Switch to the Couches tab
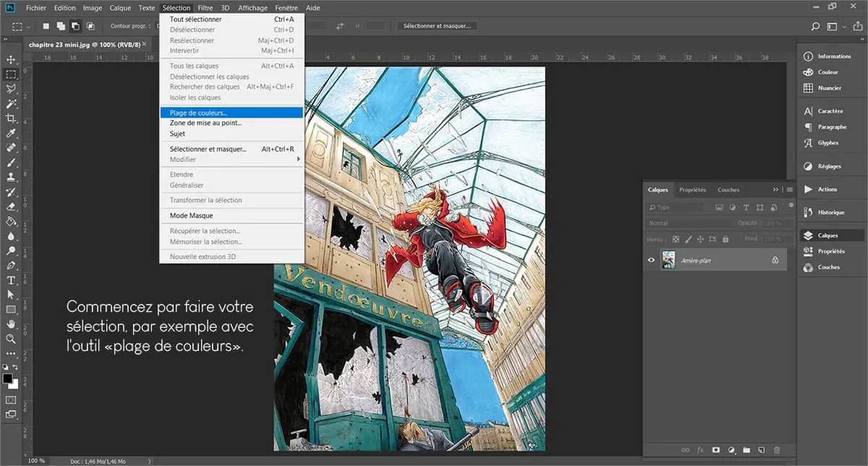 click(x=728, y=190)
